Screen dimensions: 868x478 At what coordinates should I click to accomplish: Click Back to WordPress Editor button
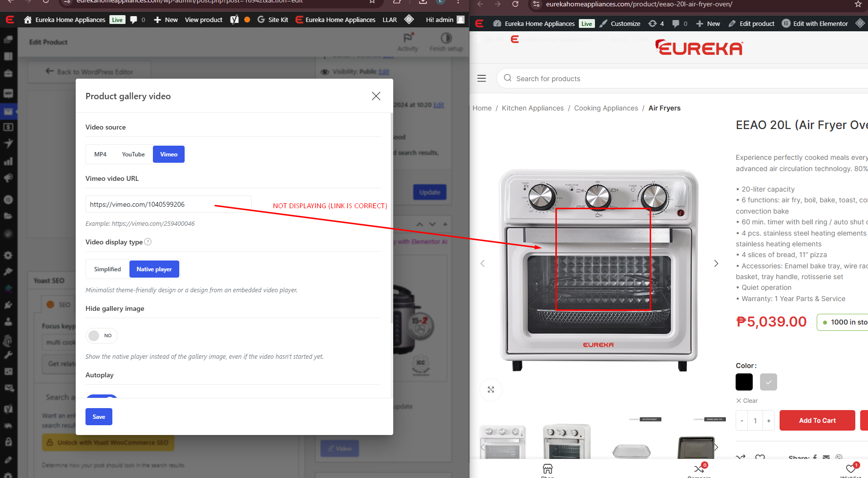89,72
